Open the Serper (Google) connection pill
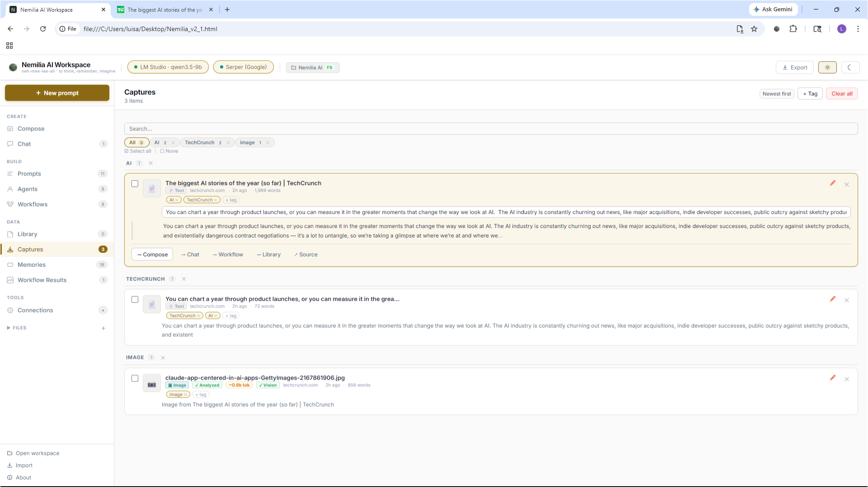Screen dimensions: 868x488 tap(244, 67)
